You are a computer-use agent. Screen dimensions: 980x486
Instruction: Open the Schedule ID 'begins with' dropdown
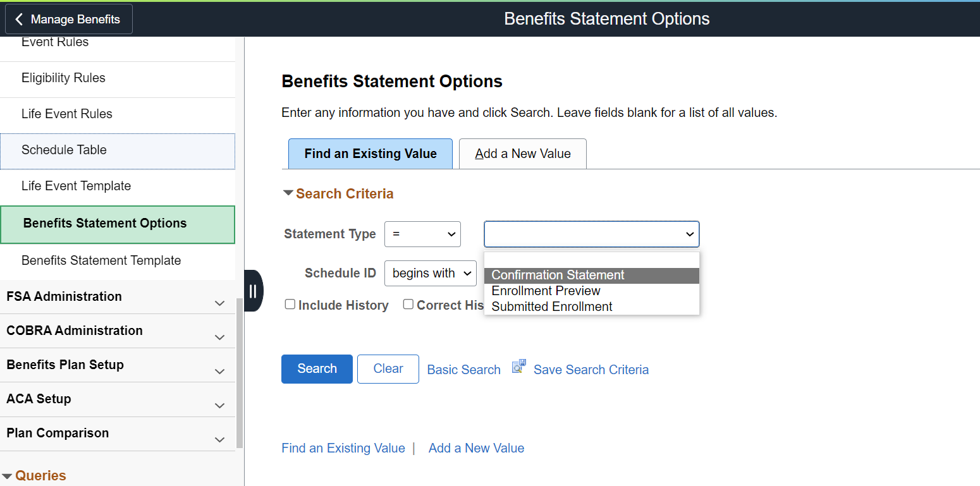coord(431,273)
